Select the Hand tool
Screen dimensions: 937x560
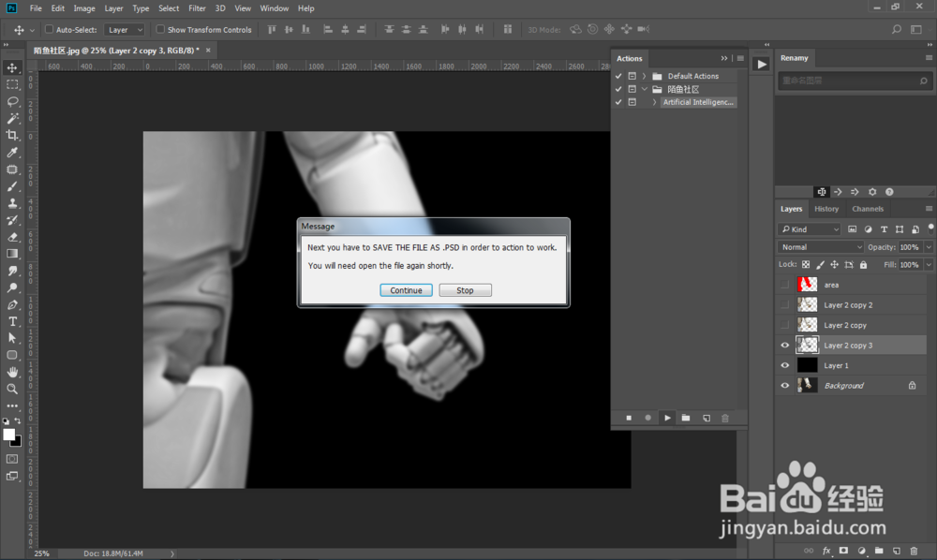click(x=12, y=372)
